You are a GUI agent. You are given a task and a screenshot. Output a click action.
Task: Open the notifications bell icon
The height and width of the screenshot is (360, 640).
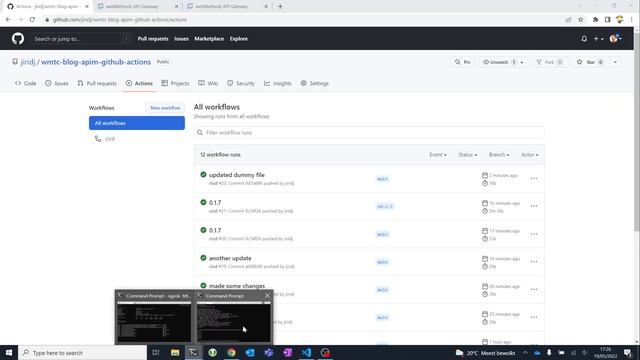(584, 39)
